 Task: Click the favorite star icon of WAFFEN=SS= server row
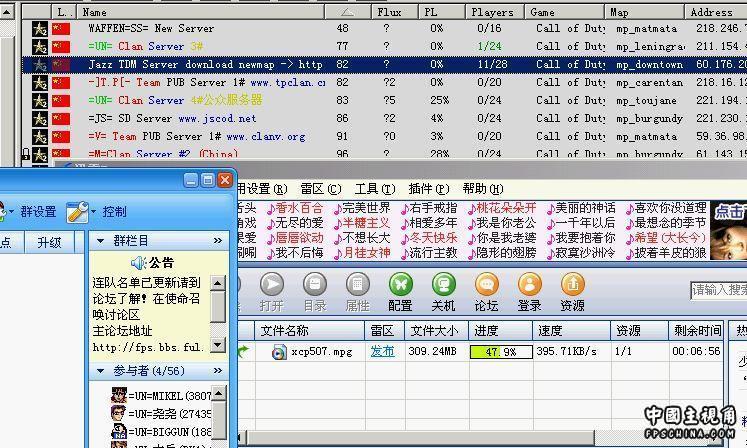[40, 29]
